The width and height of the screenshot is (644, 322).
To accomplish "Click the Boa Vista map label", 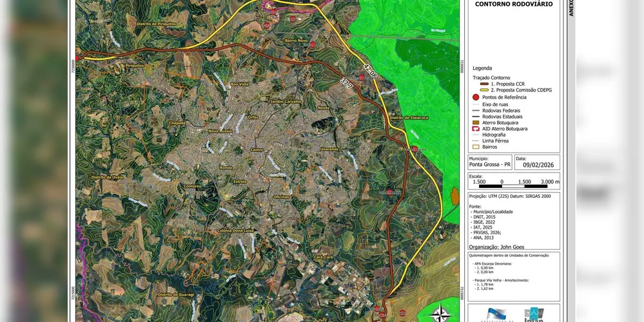I will pyautogui.click(x=240, y=84).
